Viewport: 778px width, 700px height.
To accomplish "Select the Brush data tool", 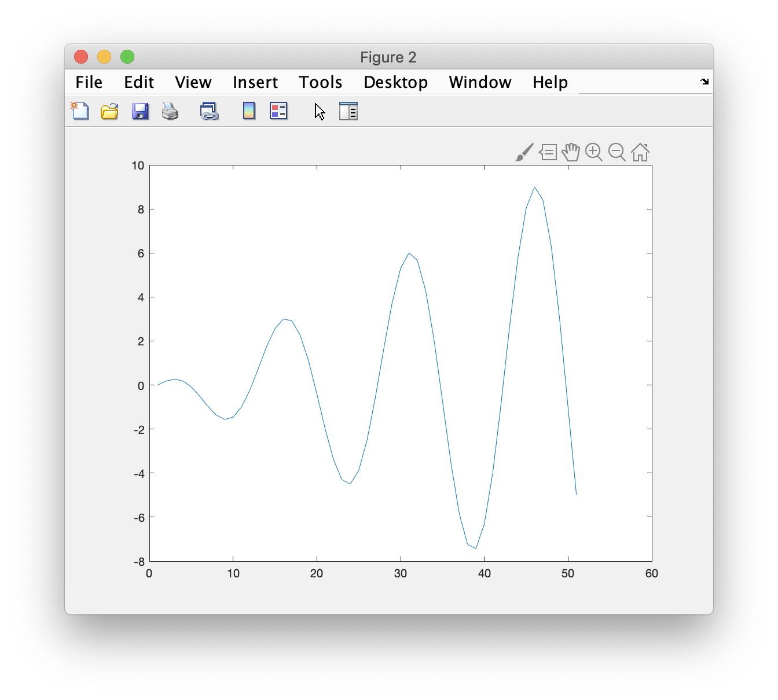I will click(524, 153).
